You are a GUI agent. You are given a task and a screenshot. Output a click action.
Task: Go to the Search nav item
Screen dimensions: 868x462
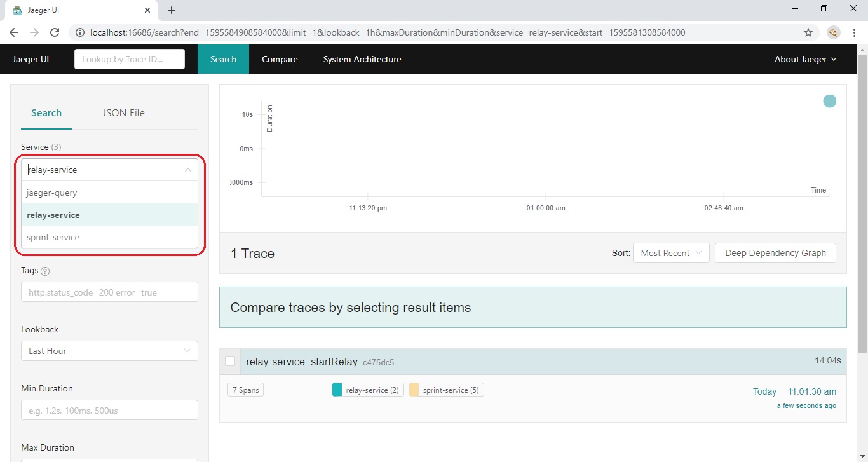(x=223, y=59)
